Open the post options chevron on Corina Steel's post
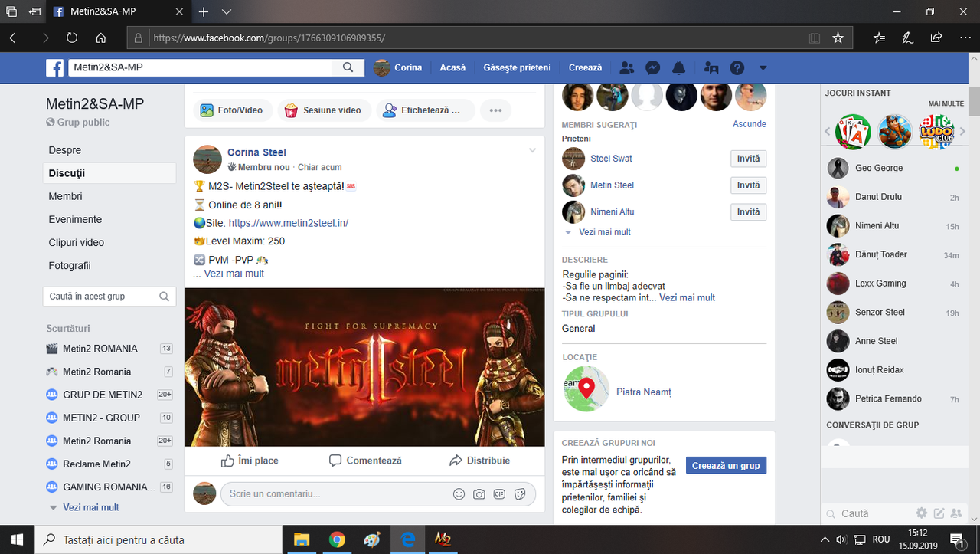Screen dimensions: 980x554 pos(533,150)
